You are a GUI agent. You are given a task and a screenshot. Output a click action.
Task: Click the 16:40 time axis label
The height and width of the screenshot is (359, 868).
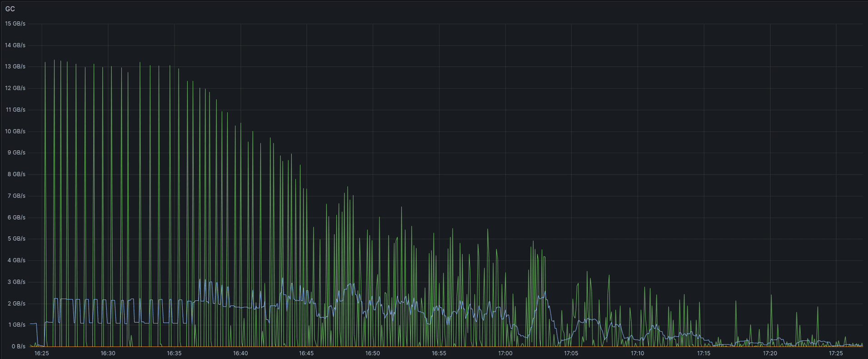click(x=240, y=353)
